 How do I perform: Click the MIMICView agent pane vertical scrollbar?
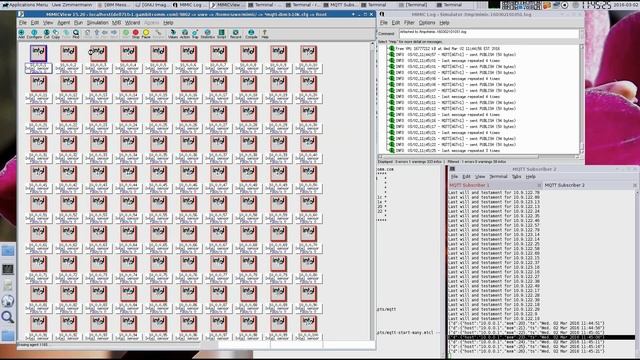click(x=372, y=191)
